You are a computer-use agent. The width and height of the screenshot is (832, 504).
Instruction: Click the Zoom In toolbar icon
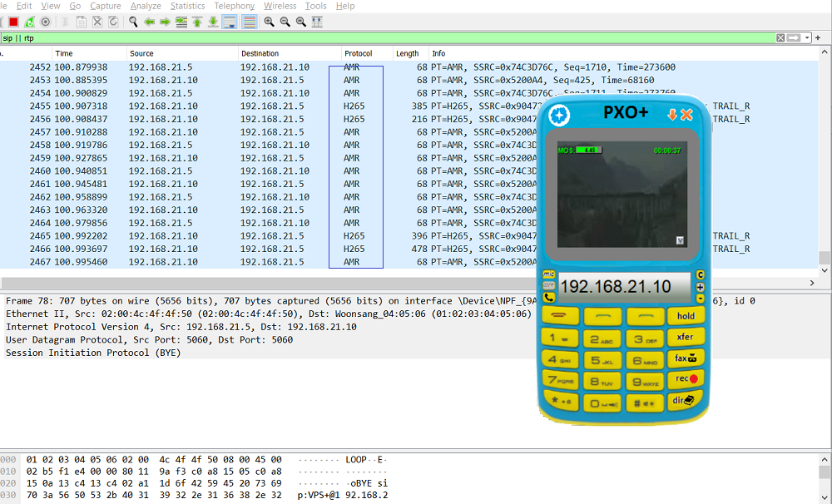click(269, 22)
